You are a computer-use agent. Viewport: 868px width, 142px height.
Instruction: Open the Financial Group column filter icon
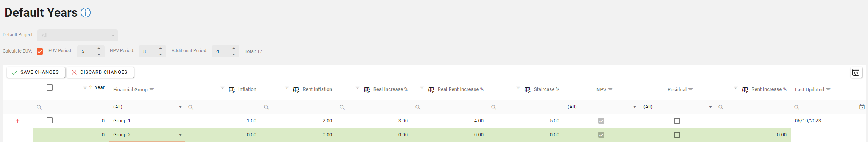pyautogui.click(x=152, y=90)
